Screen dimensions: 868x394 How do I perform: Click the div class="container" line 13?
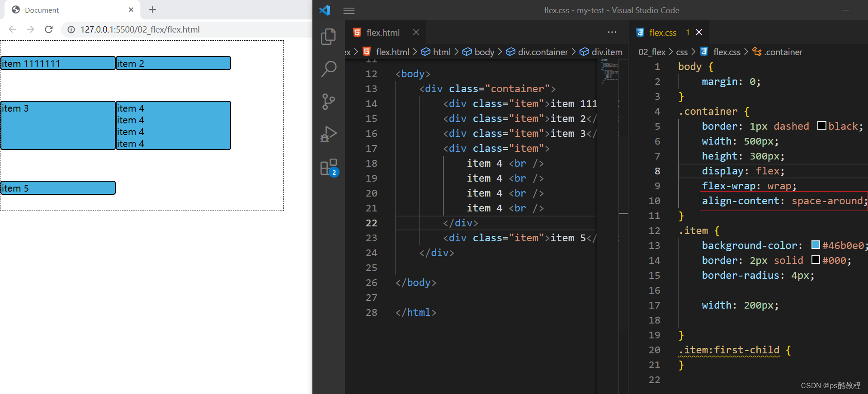pos(487,89)
